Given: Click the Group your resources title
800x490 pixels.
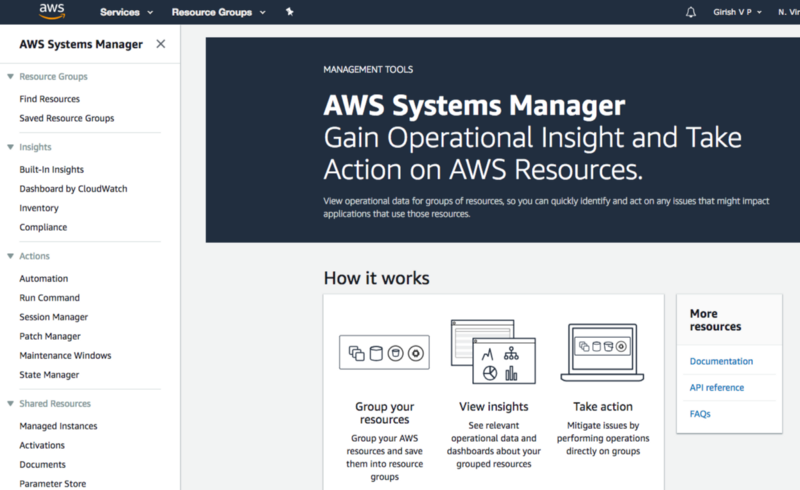Looking at the screenshot, I should (384, 413).
